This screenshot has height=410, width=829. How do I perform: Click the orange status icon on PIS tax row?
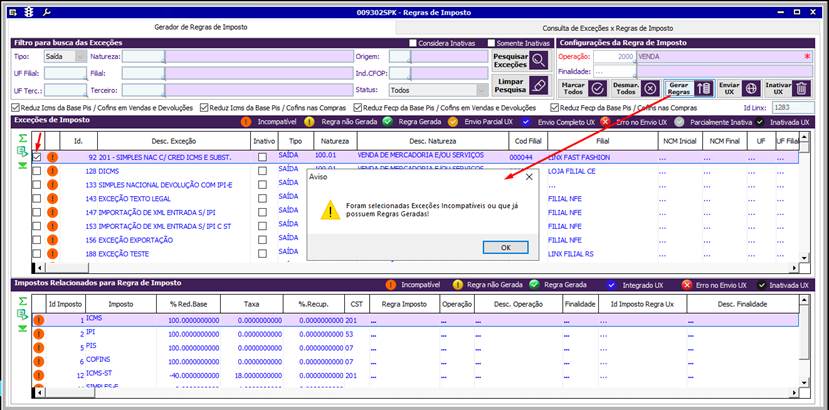click(39, 348)
